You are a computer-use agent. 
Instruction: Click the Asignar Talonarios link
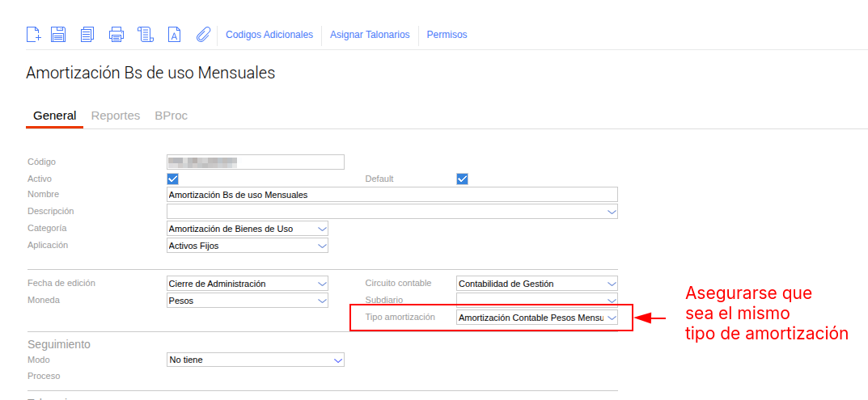tap(370, 35)
